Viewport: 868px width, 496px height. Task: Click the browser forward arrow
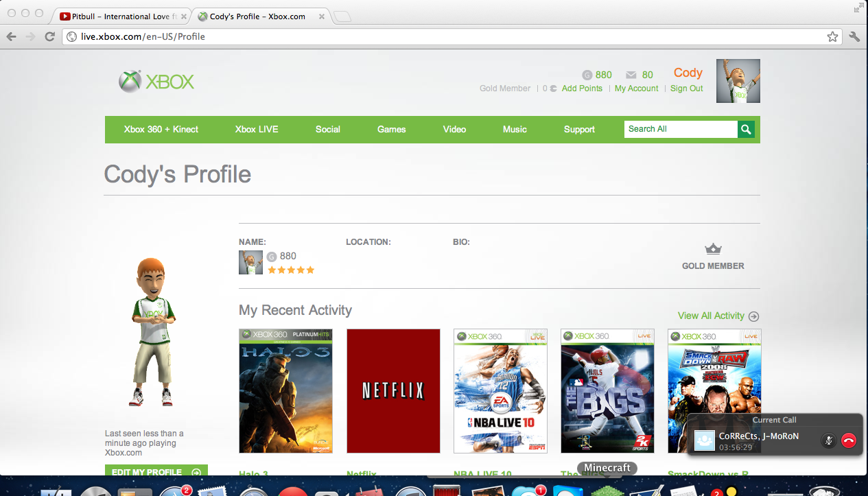pos(30,36)
